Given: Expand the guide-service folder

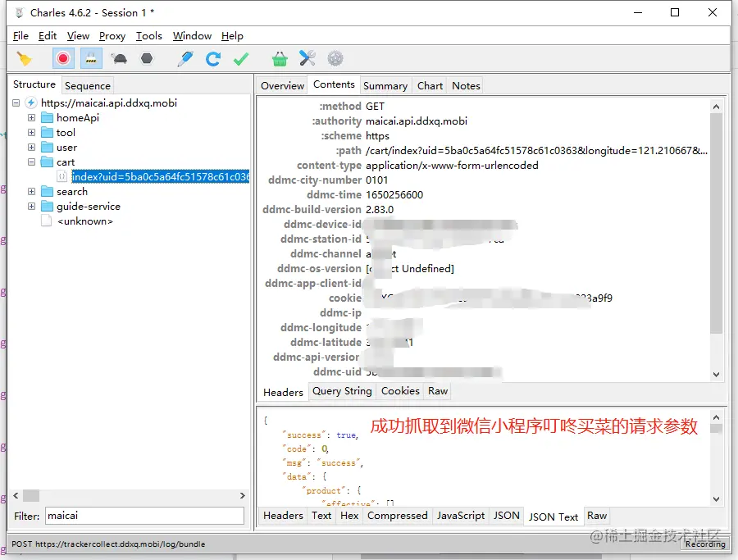Looking at the screenshot, I should (31, 206).
